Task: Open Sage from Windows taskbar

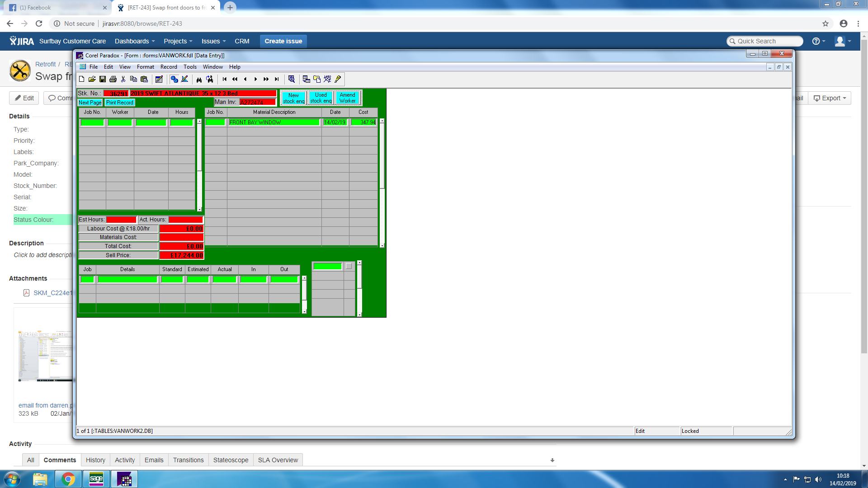Action: click(x=96, y=479)
